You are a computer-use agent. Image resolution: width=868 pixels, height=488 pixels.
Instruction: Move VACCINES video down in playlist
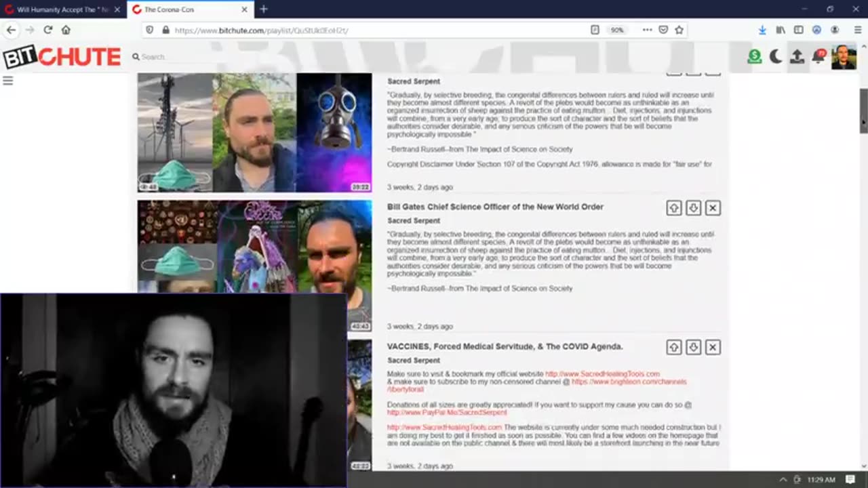coord(693,347)
